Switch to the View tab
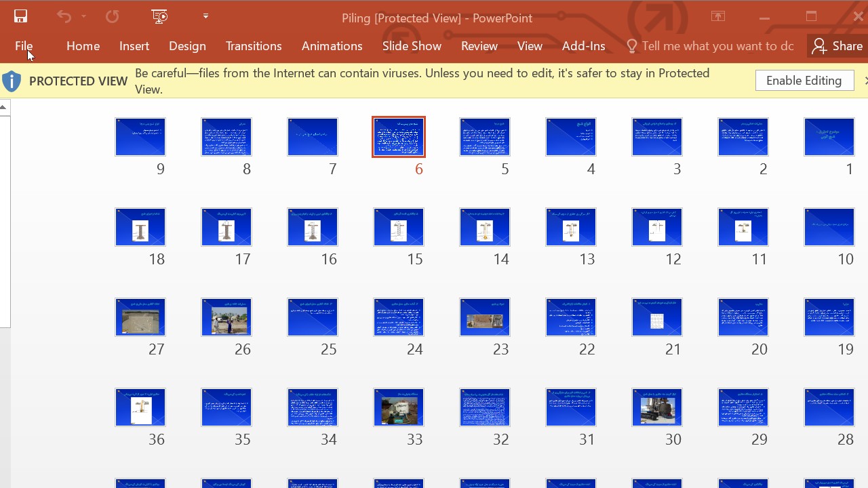This screenshot has width=868, height=488. click(x=530, y=46)
